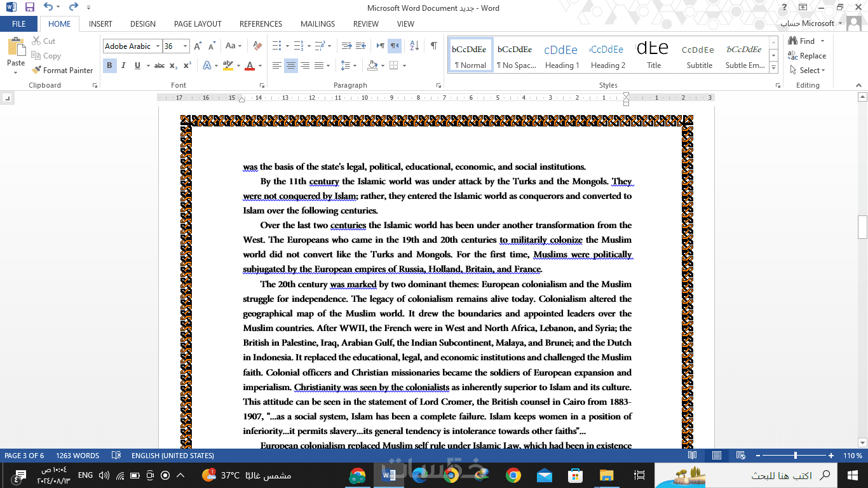Click the Increase Indent icon

coord(360,46)
